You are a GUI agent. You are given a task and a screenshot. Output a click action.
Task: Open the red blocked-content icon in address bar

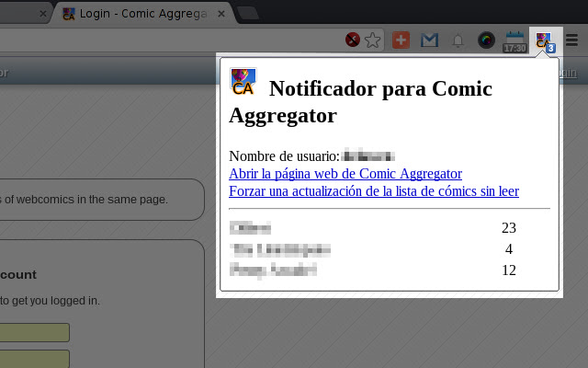tap(353, 40)
